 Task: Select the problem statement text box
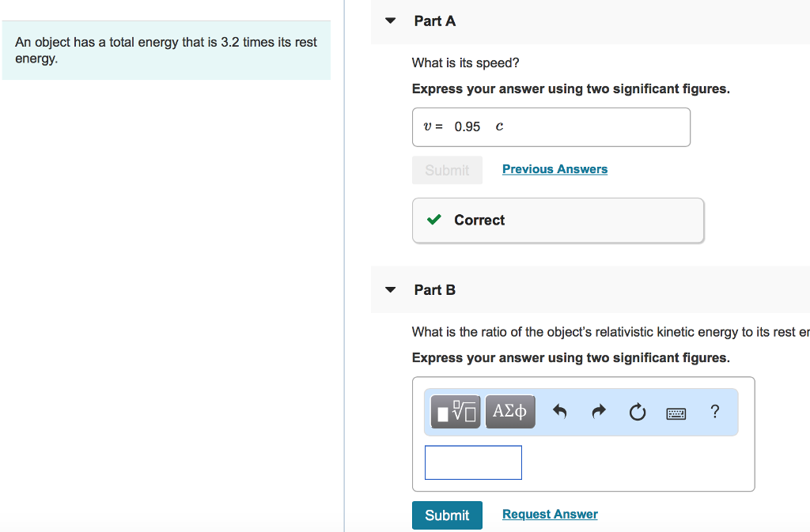167,50
